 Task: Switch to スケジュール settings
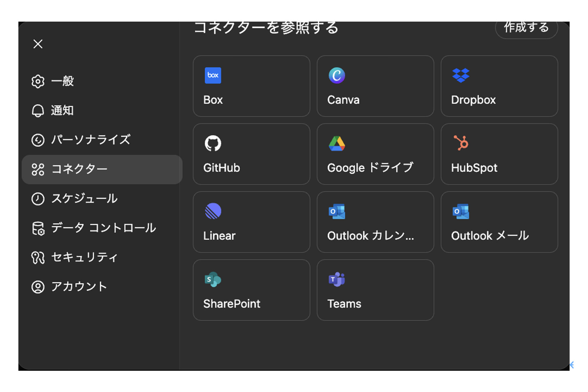click(x=102, y=199)
